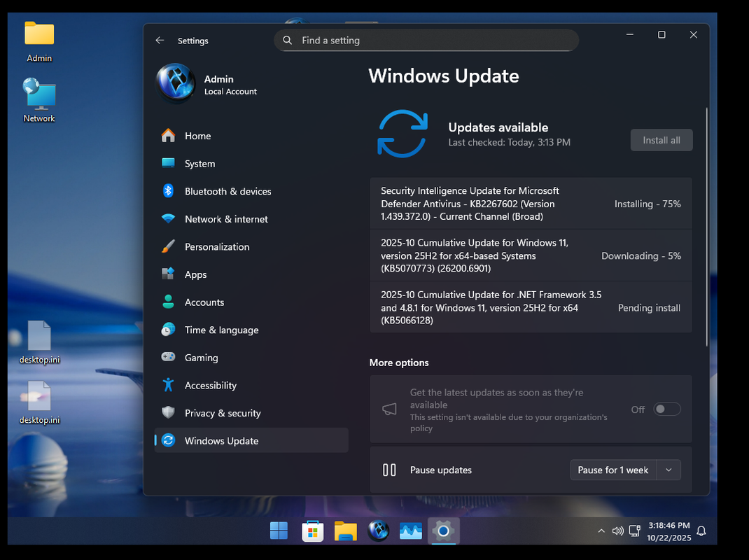749x560 pixels.
Task: Click the Windows Update sync icon in sidebar
Action: tap(168, 440)
